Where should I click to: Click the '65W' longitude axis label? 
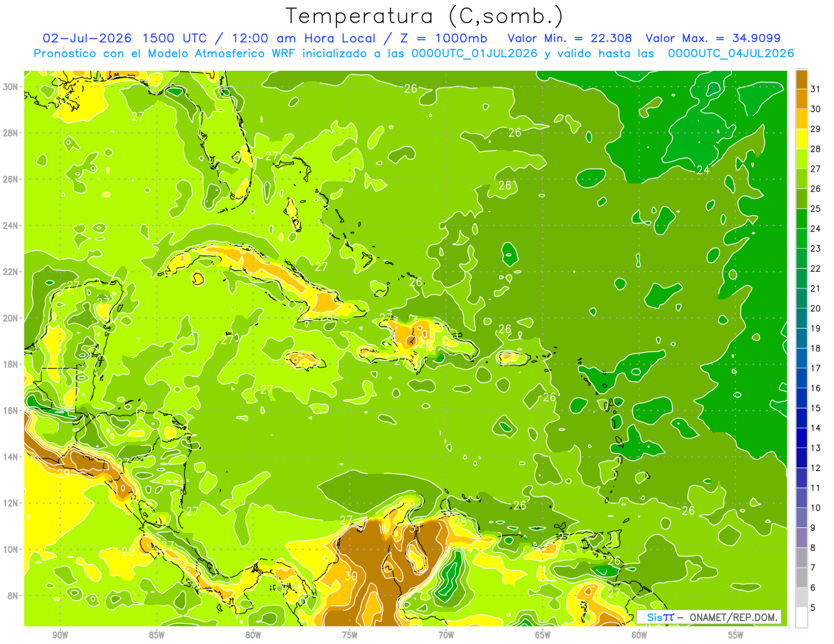[543, 635]
